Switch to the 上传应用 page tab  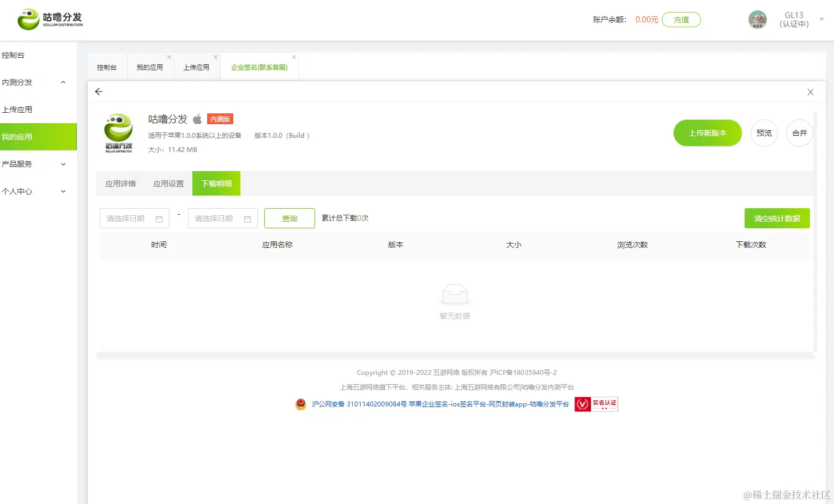[196, 68]
